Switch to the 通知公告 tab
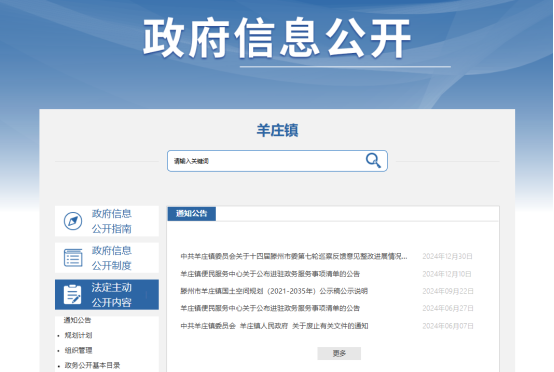Image resolution: width=554 pixels, height=372 pixels. tap(191, 214)
